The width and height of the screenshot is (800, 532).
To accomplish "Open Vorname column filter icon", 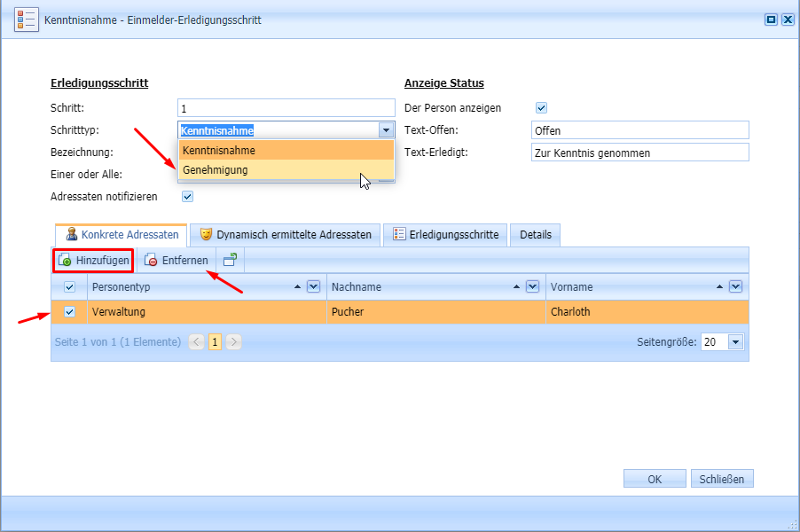I will tap(735, 286).
